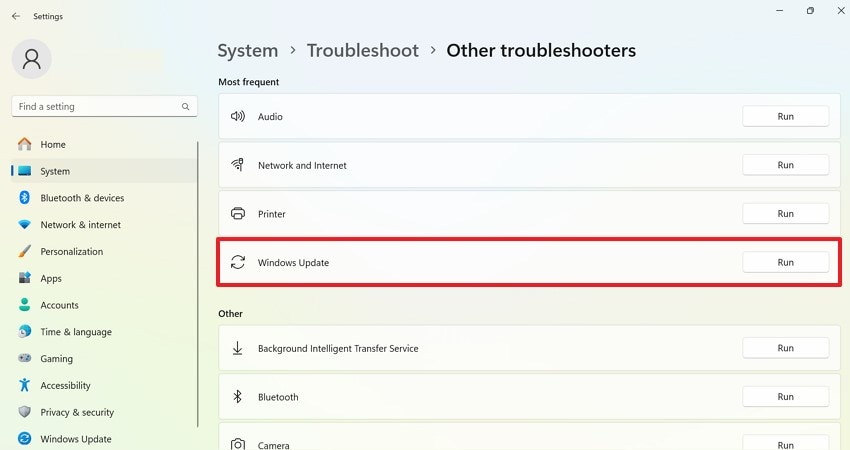Viewport: 850px width, 450px height.
Task: Open the user profile avatar
Action: [31, 59]
